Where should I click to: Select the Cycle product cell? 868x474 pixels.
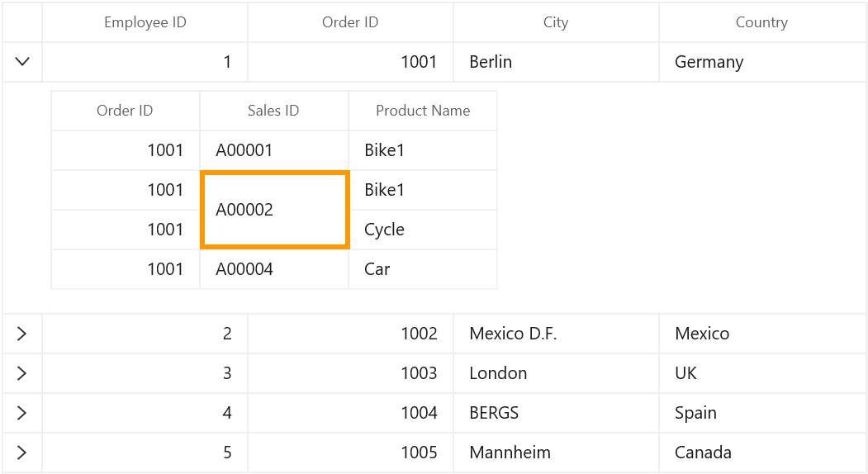pos(423,230)
